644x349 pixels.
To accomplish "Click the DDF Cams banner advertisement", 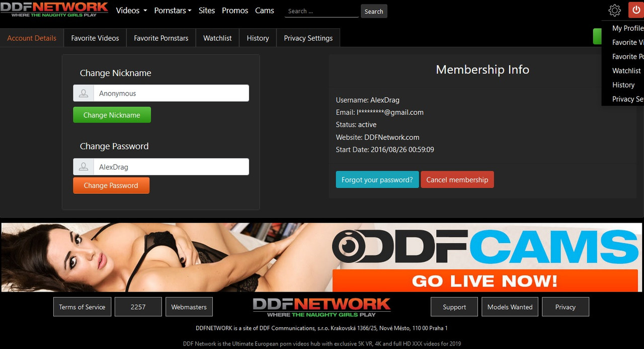I will [322, 257].
